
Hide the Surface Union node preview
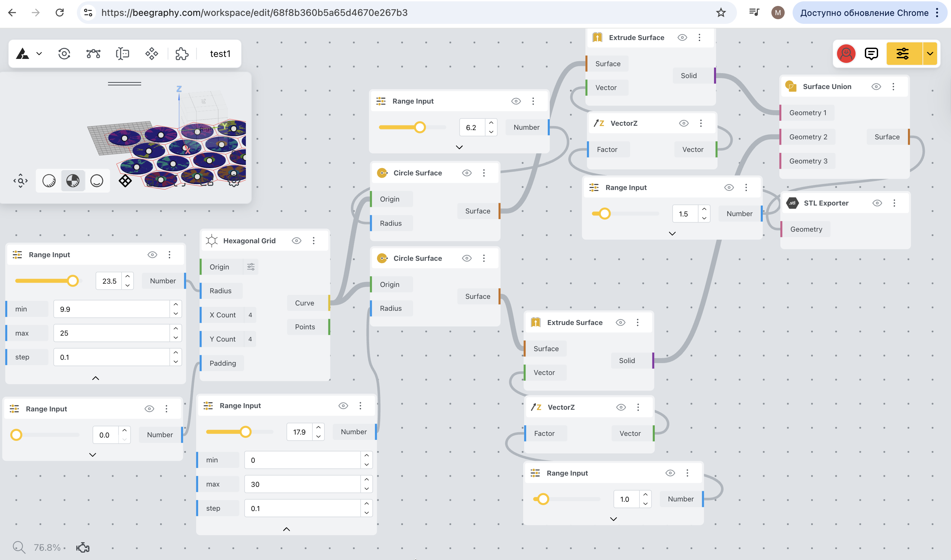876,87
